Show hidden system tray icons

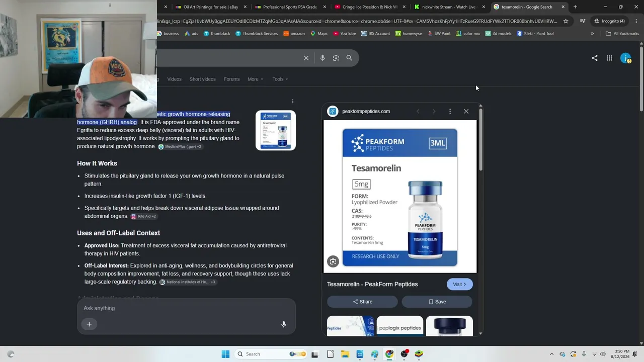click(551, 354)
